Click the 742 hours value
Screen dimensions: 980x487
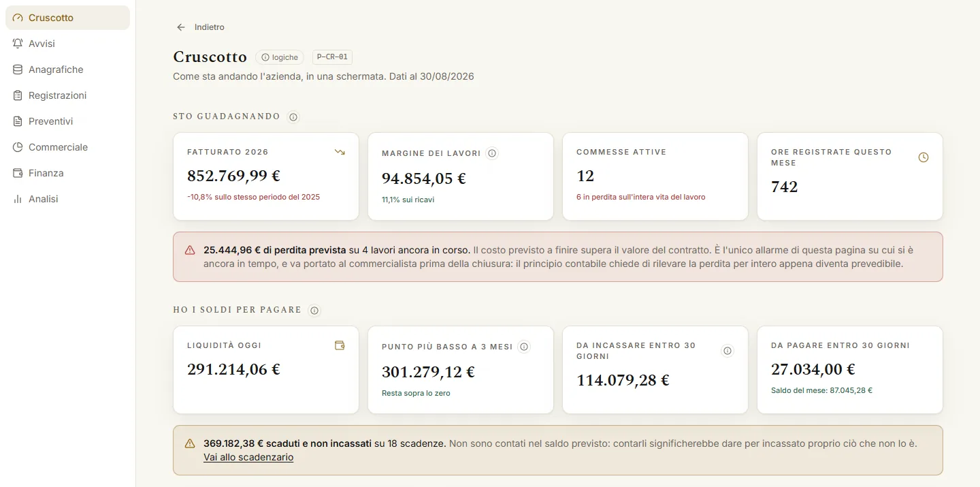click(x=785, y=187)
